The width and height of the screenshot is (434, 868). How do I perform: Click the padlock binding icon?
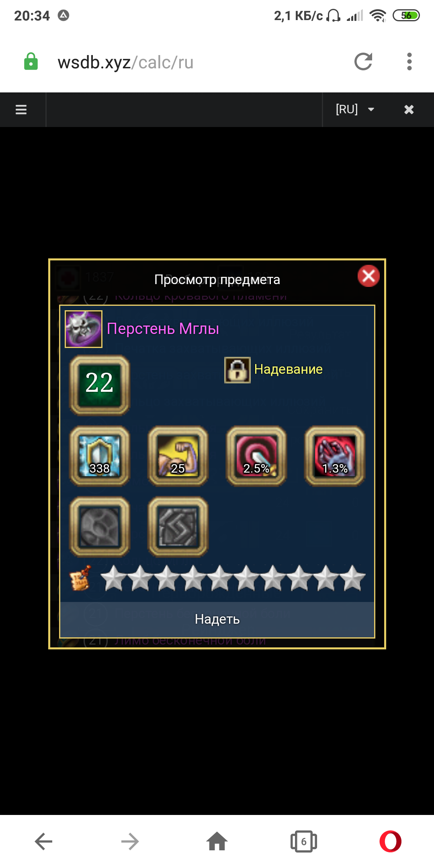(x=237, y=370)
